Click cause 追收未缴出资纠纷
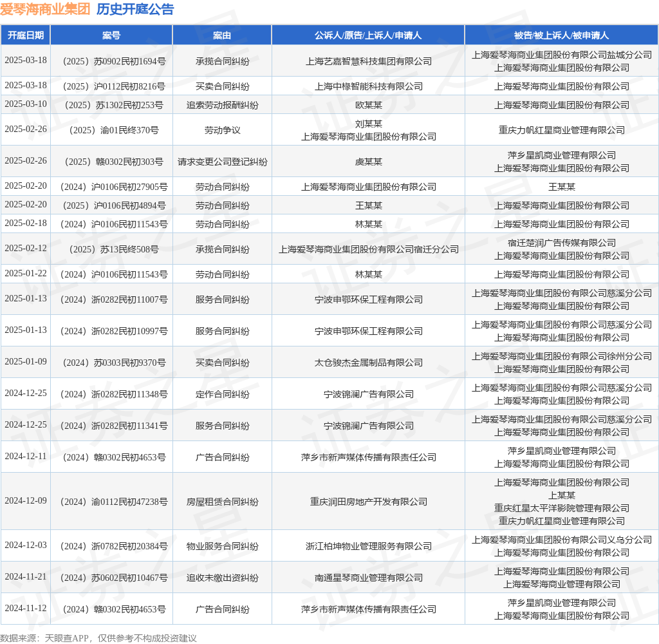 [x=222, y=578]
